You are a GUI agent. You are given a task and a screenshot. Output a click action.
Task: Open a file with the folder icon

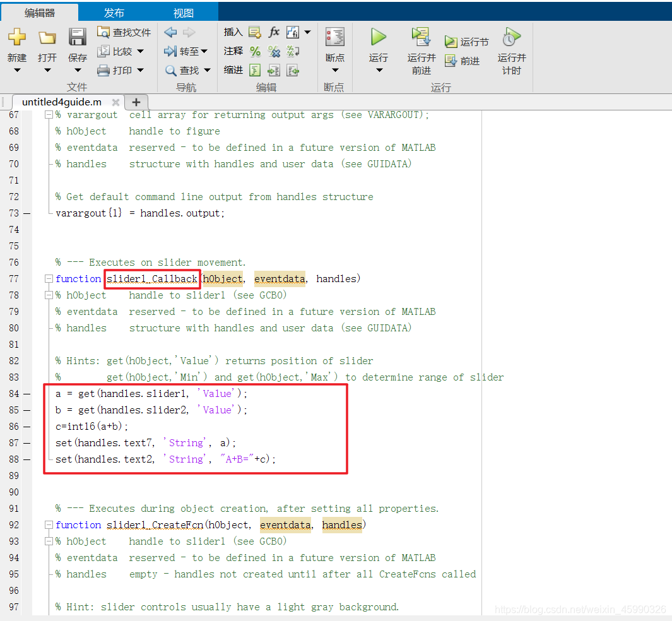(x=47, y=37)
